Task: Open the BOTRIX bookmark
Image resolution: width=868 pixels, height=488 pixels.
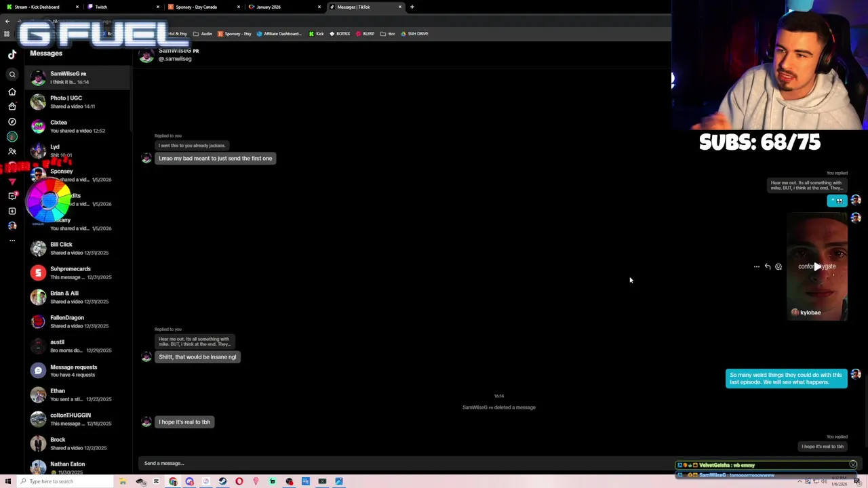Action: 340,34
